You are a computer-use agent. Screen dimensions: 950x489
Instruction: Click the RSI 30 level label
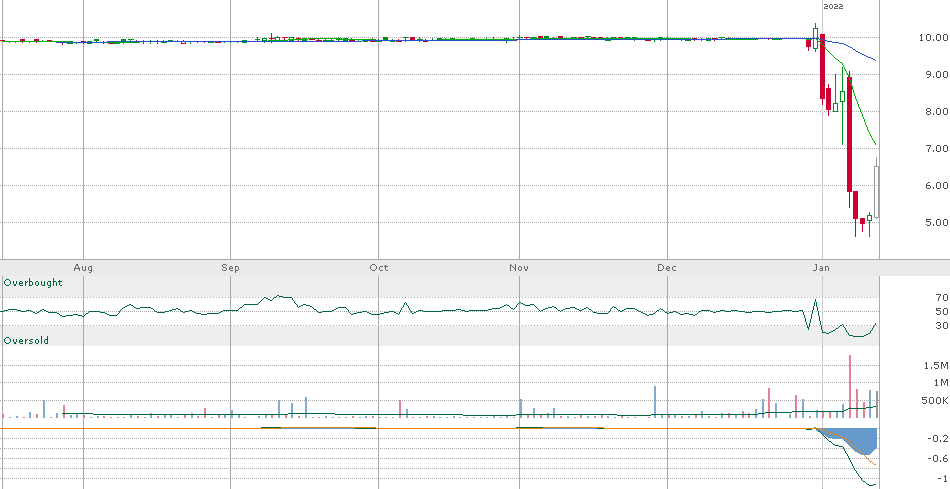[942, 325]
